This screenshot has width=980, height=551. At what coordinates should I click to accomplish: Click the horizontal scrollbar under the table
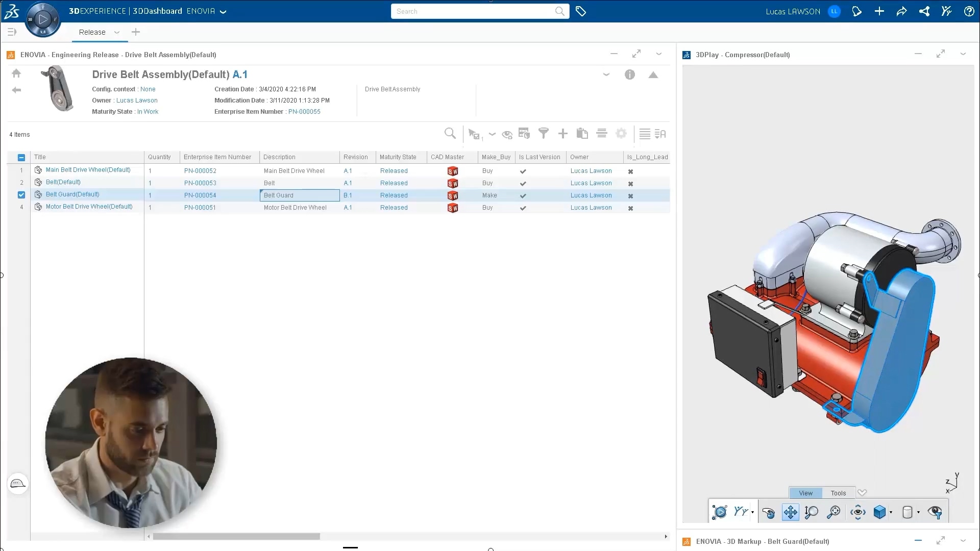[x=236, y=537]
